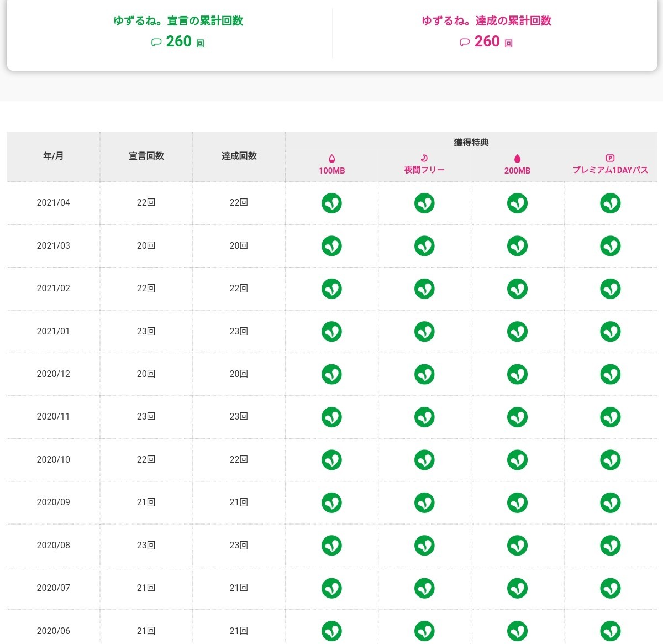
Task: Click the 100MB achieved badge for 2021/04
Action: [x=331, y=203]
